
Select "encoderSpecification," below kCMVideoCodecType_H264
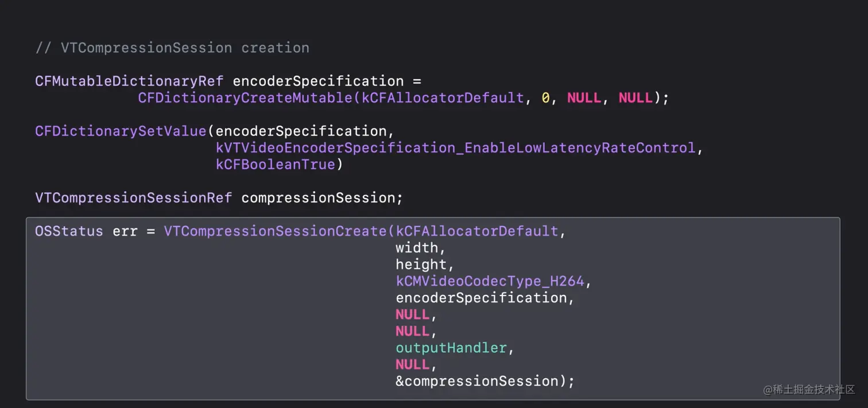pyautogui.click(x=485, y=298)
